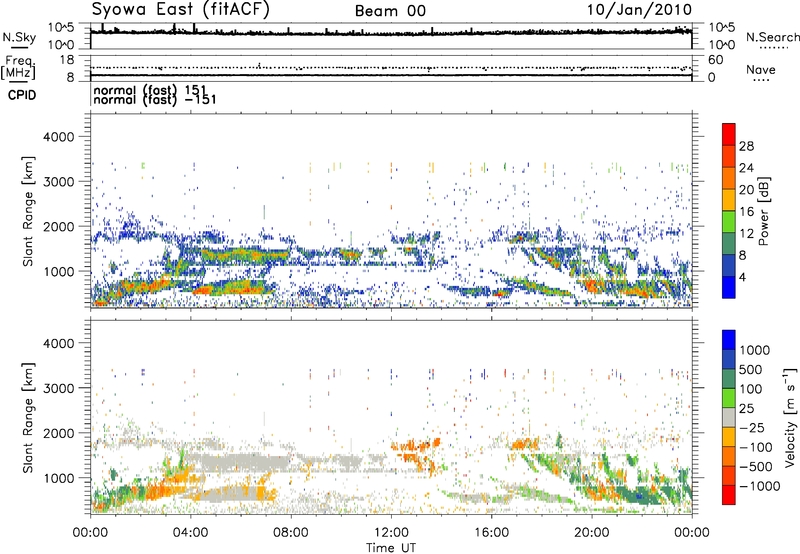Click the 'Power [dB]' colorbar label
Viewport: 800px width, 554px height.
click(x=763, y=211)
